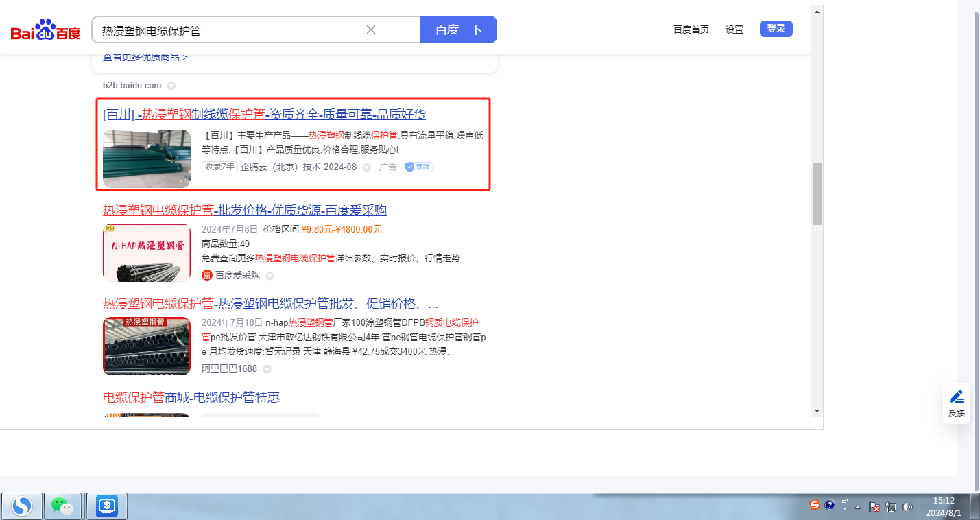Click the price range ¥9.80元-¥4800.00元
The height and width of the screenshot is (520, 980).
342,229
